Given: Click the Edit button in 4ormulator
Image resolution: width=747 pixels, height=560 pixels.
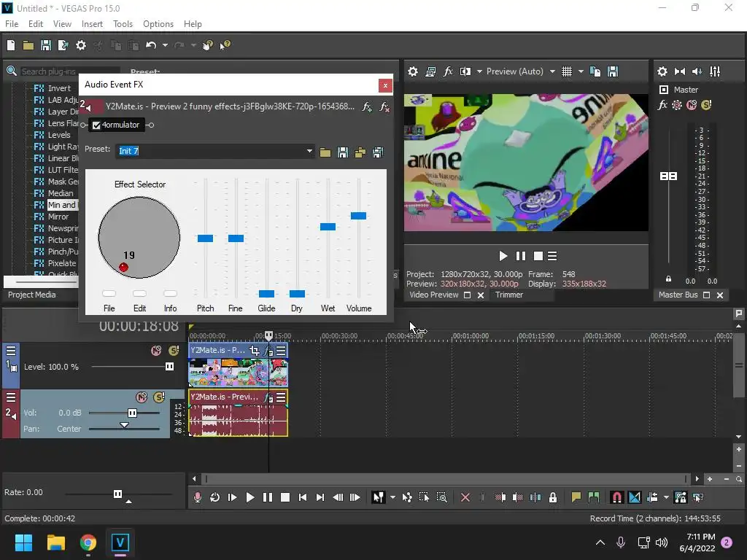Looking at the screenshot, I should click(139, 293).
